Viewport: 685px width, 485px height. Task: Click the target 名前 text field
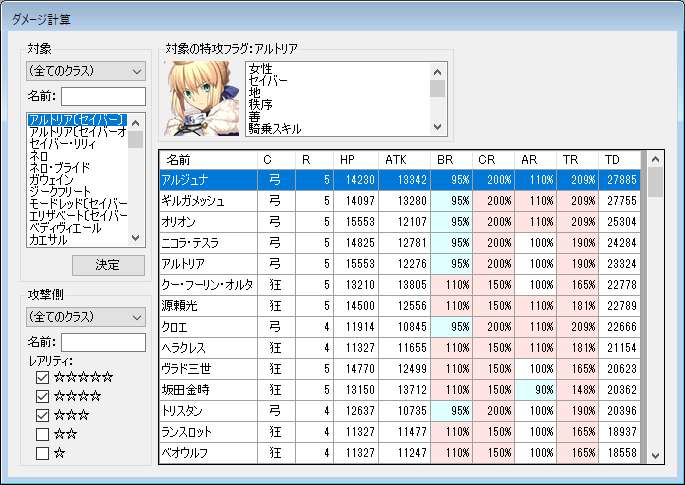103,97
